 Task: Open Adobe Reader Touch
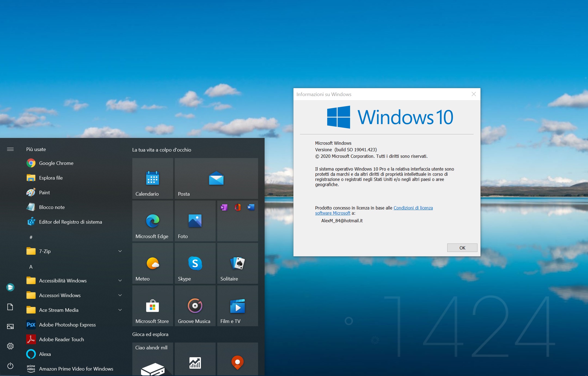73,340
